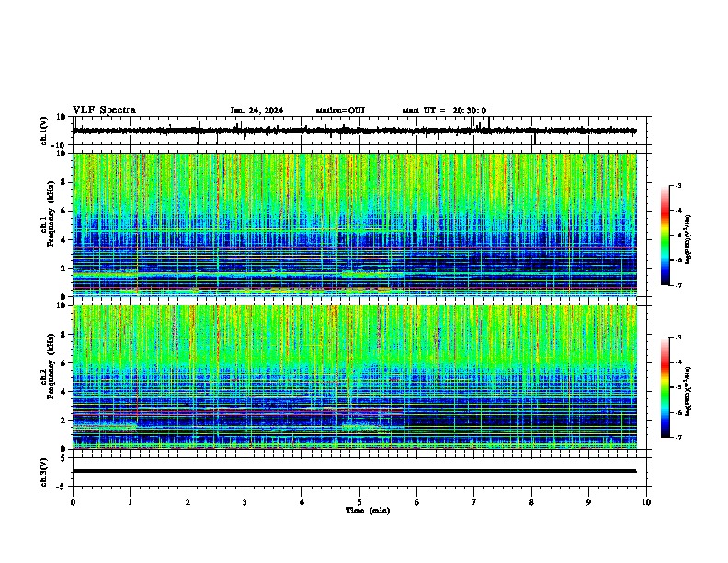Click the "ch.3(V)" axis label

pyautogui.click(x=44, y=472)
